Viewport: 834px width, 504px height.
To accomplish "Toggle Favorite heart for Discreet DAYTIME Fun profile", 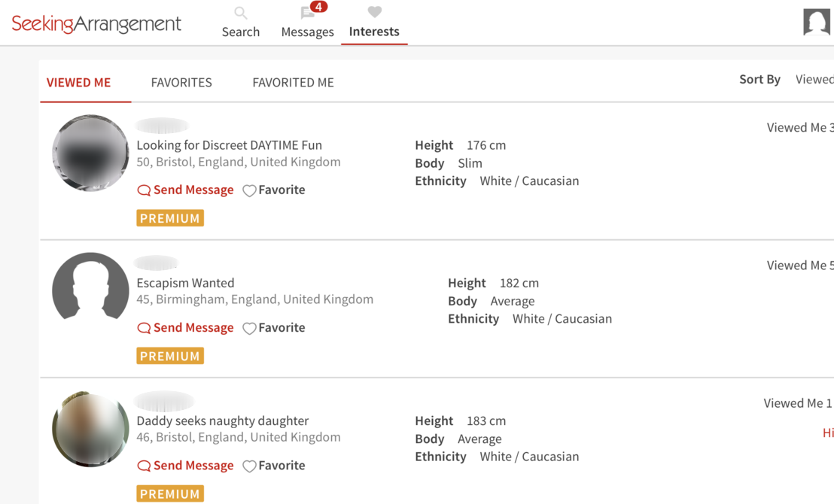I will point(249,190).
